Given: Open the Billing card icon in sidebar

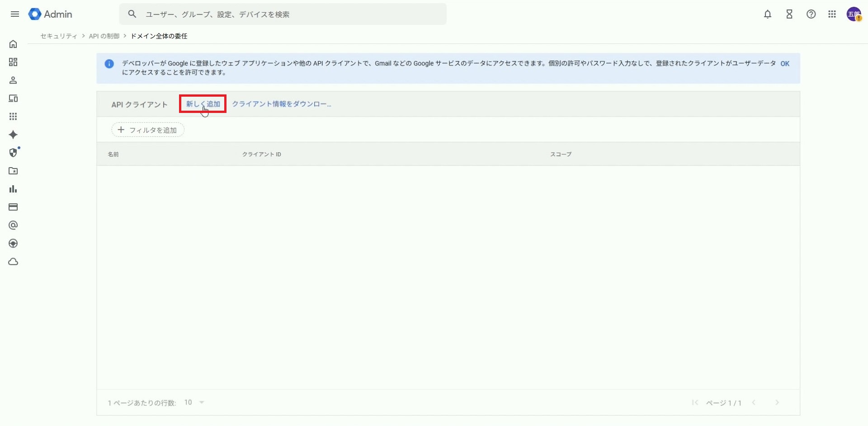Looking at the screenshot, I should [13, 207].
